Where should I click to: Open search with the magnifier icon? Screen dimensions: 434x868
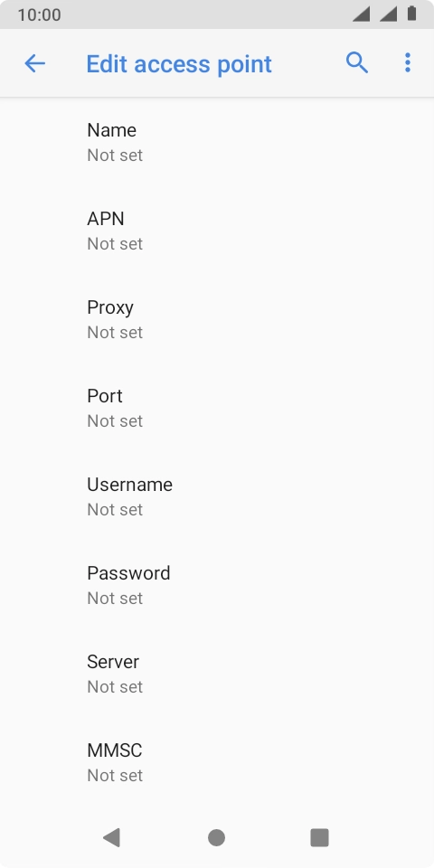[x=357, y=63]
